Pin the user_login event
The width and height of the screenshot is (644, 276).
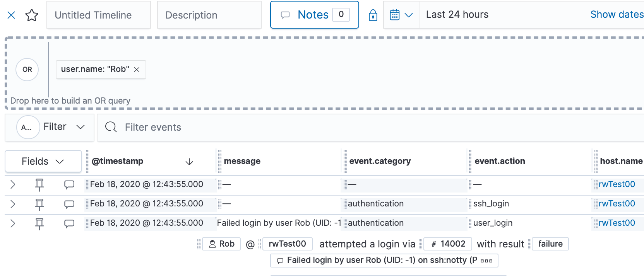click(x=39, y=223)
